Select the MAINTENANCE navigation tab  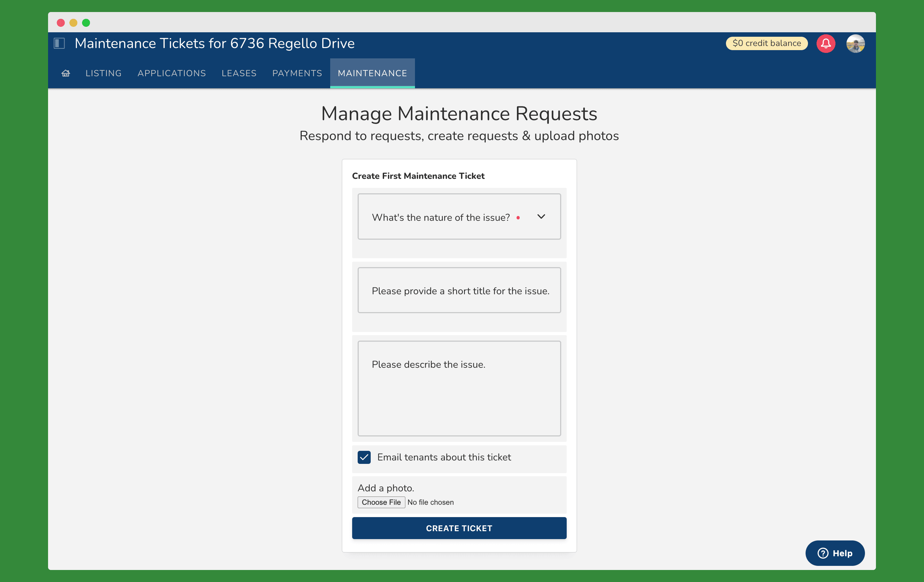pos(372,73)
